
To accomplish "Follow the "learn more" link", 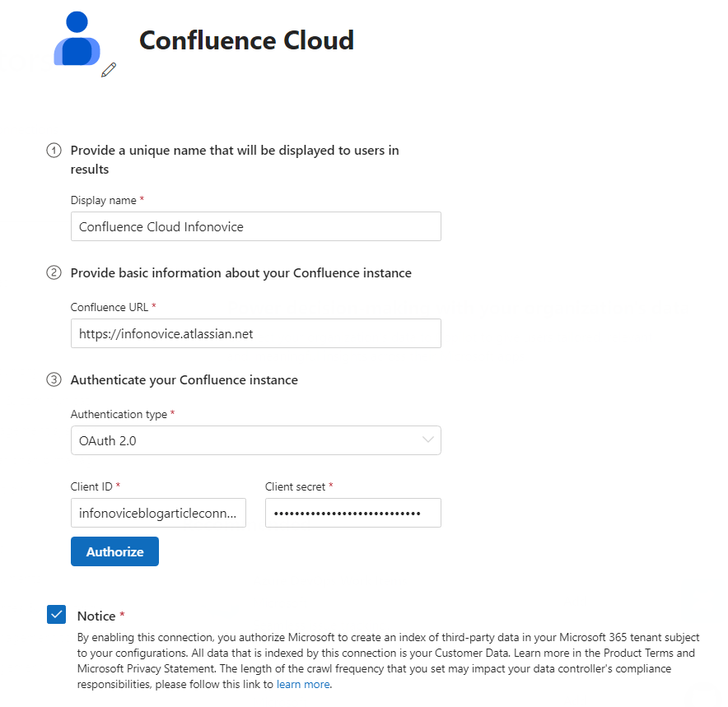I will 303,684.
